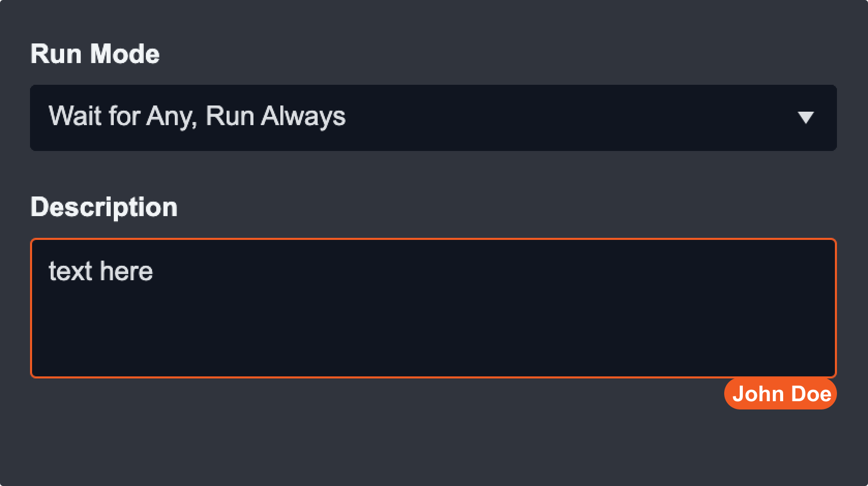Click the "text here" text in Description
This screenshot has height=486, width=868.
tap(101, 271)
